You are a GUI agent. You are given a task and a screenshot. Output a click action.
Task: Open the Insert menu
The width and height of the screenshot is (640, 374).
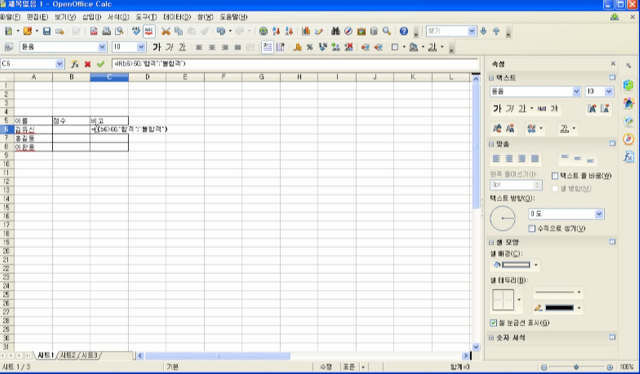[x=92, y=17]
